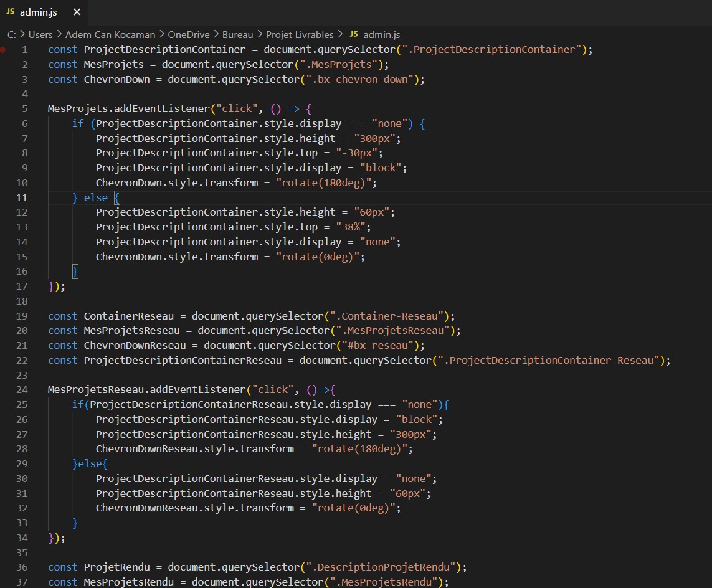The height and width of the screenshot is (588, 712).
Task: Close the admin.js editor tab
Action: click(x=77, y=12)
